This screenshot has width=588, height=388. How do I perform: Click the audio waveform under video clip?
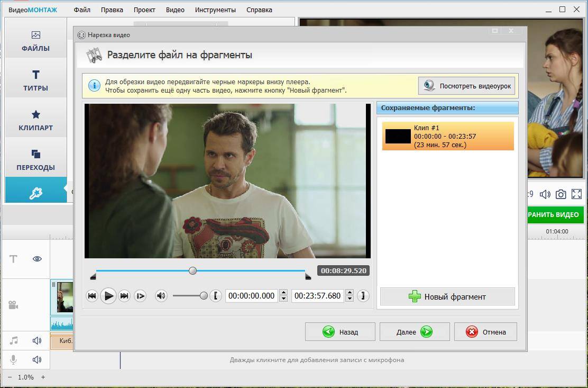click(x=62, y=323)
